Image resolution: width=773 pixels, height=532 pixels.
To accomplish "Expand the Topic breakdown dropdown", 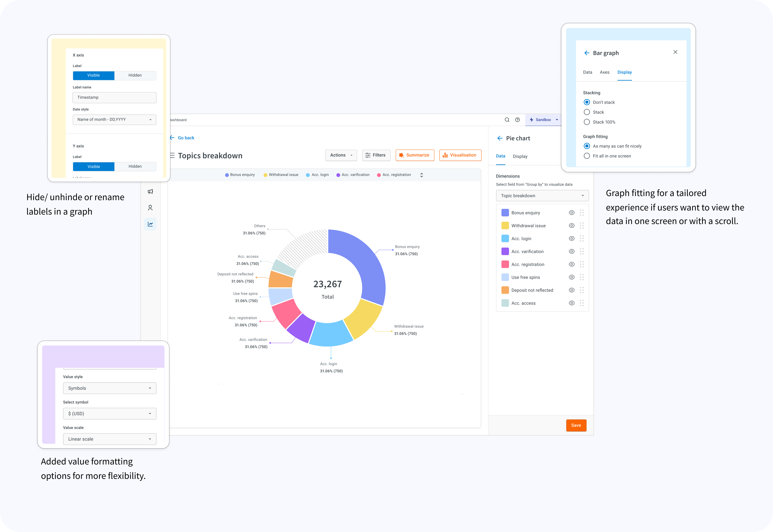I will [542, 196].
